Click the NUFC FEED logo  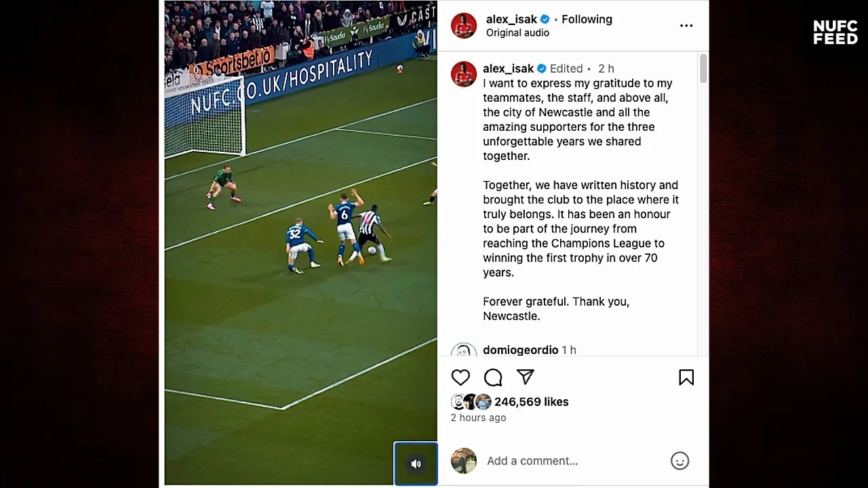(x=835, y=33)
